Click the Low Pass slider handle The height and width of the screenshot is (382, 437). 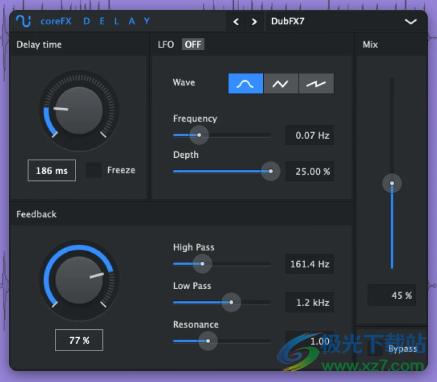point(231,302)
